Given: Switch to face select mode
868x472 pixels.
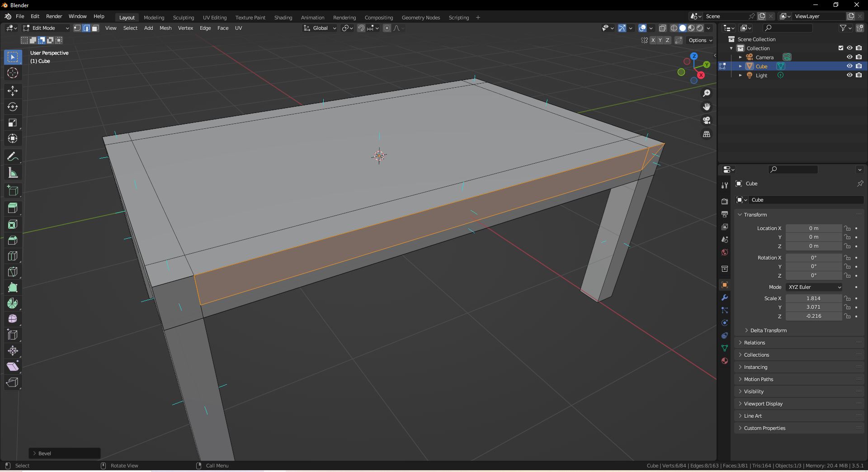Looking at the screenshot, I should (x=95, y=28).
